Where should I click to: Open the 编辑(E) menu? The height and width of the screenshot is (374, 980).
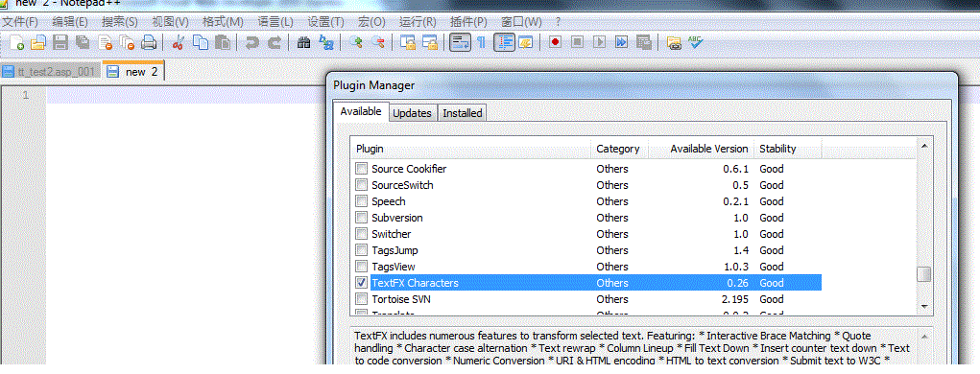tap(70, 21)
